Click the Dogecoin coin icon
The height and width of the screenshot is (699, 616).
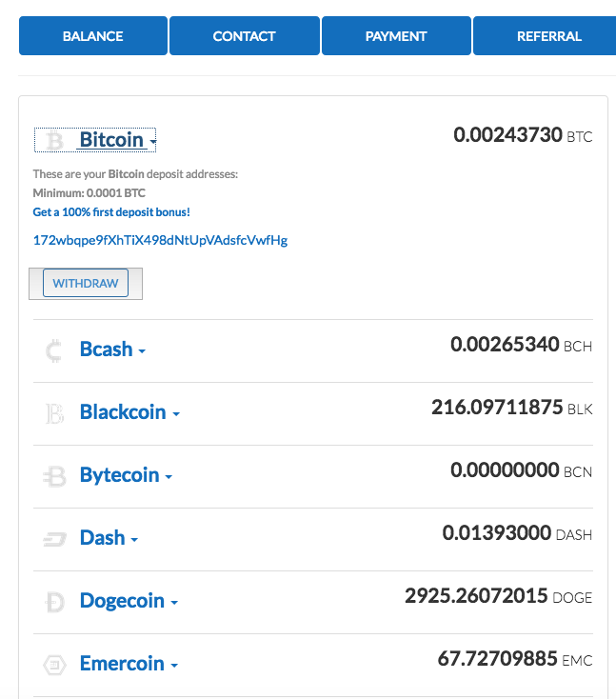tap(55, 602)
